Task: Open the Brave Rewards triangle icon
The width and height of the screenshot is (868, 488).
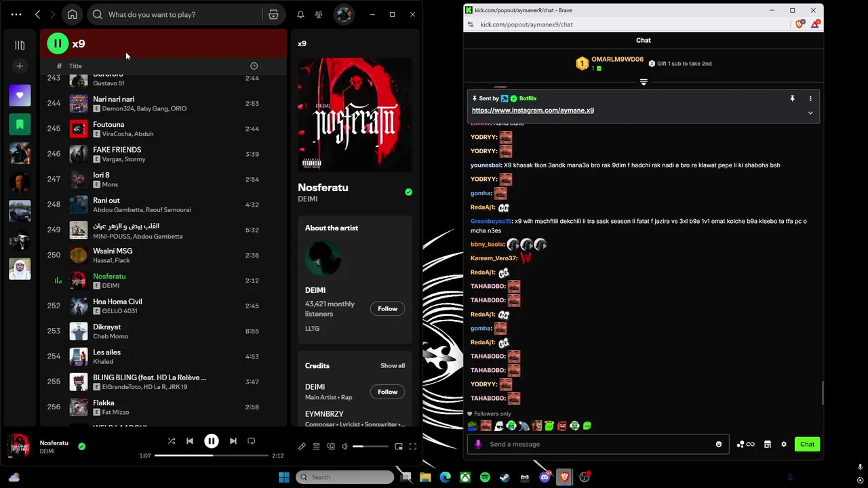Action: (816, 24)
